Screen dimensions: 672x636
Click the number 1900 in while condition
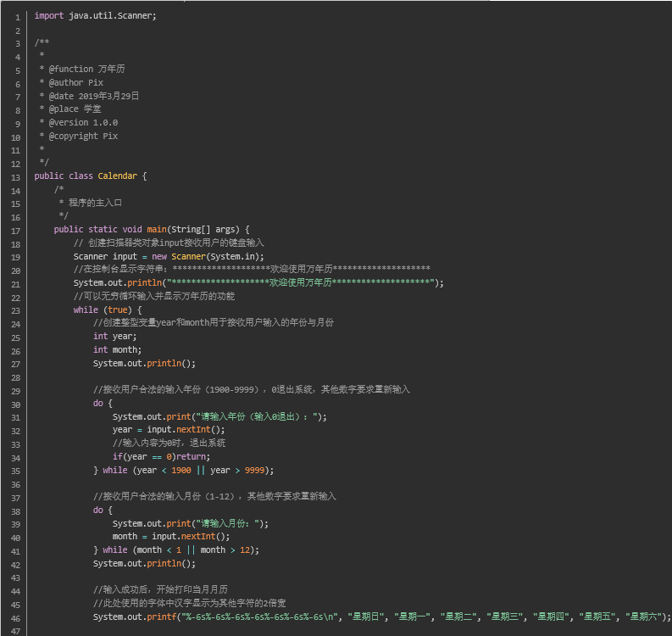pos(181,471)
